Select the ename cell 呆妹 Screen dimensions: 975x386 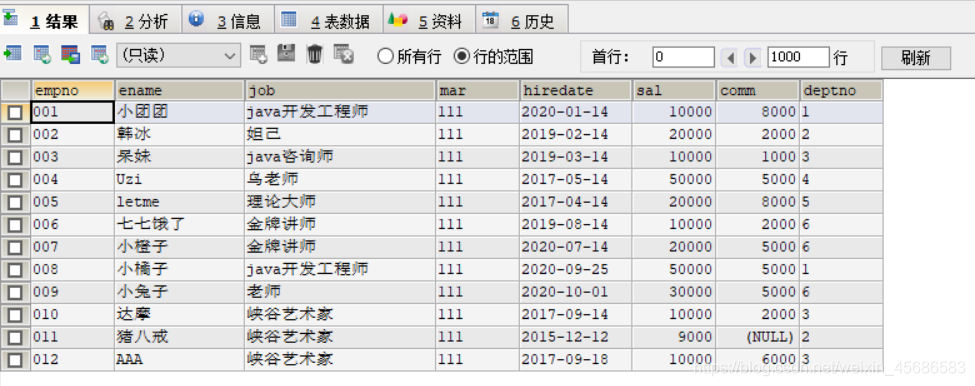point(180,157)
